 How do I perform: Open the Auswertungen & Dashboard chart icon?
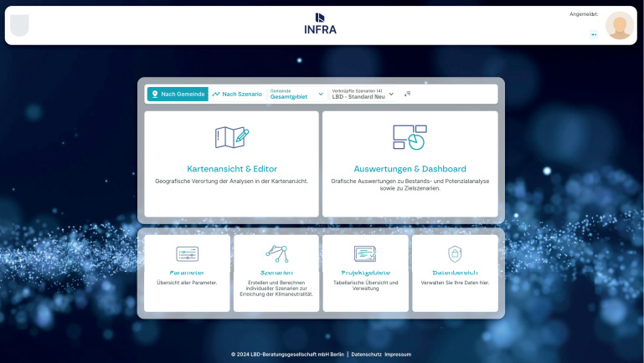point(410,137)
